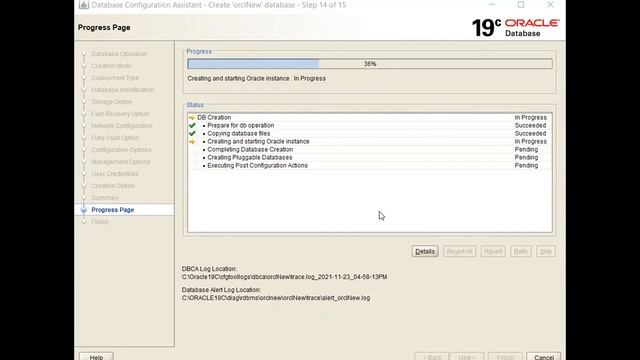The width and height of the screenshot is (640, 360).
Task: Click the progress message under the progress bar
Action: coord(256,78)
